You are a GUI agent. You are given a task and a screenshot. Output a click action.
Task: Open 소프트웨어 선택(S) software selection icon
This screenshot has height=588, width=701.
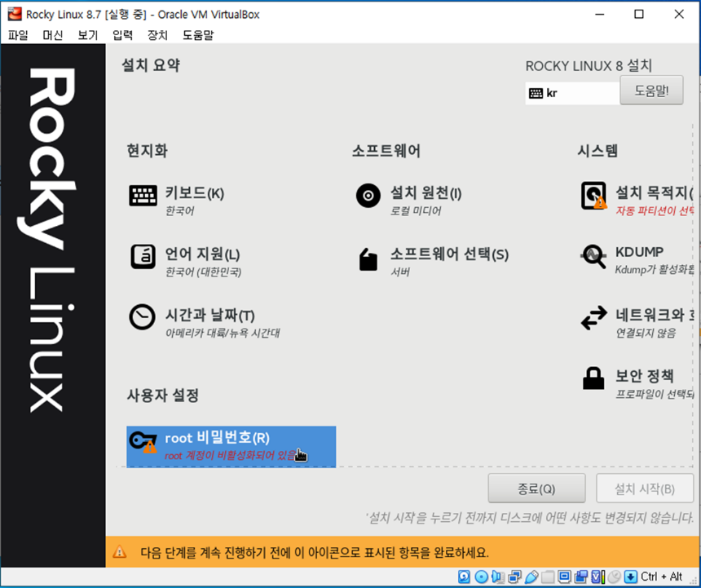[367, 257]
